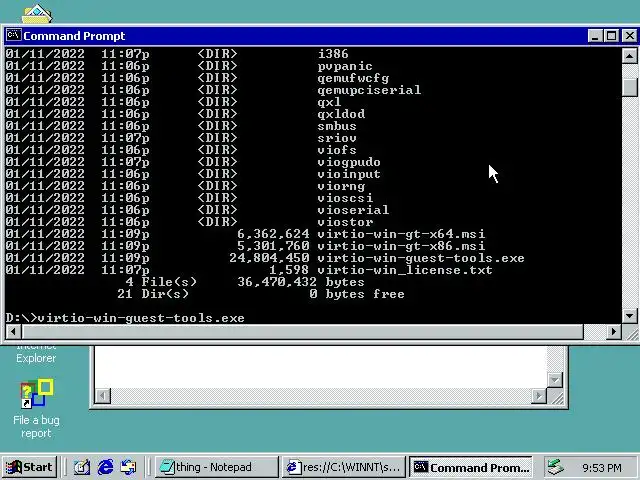Launch Internet Explorer from quick launch
This screenshot has width=640, height=480.
pyautogui.click(x=105, y=467)
